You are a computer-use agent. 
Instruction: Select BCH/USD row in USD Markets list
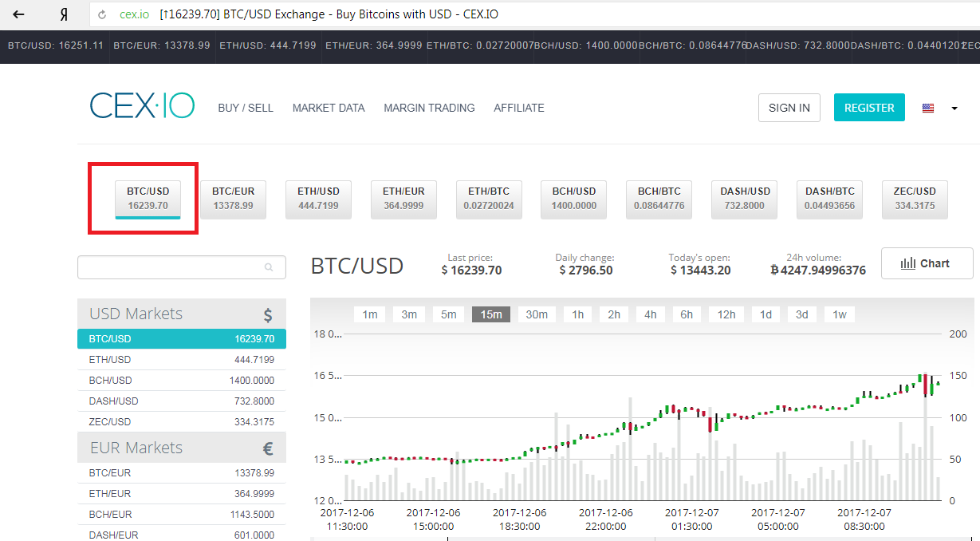coord(182,381)
